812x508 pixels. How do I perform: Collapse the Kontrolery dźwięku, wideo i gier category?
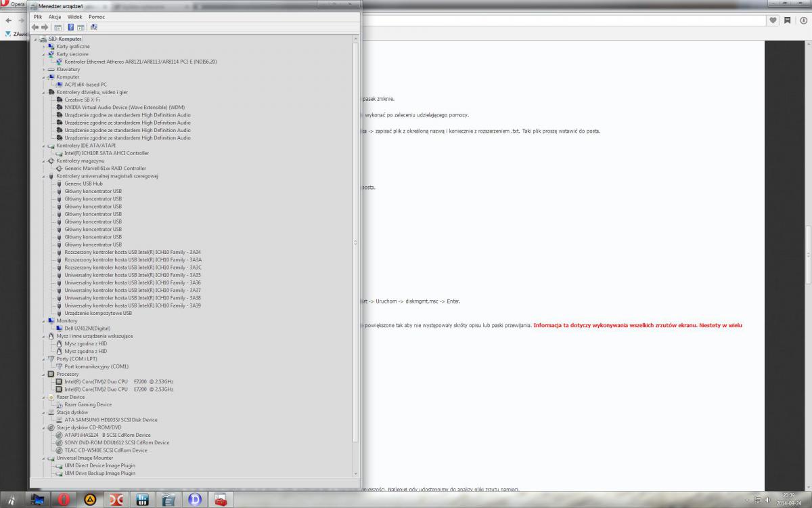[x=44, y=92]
